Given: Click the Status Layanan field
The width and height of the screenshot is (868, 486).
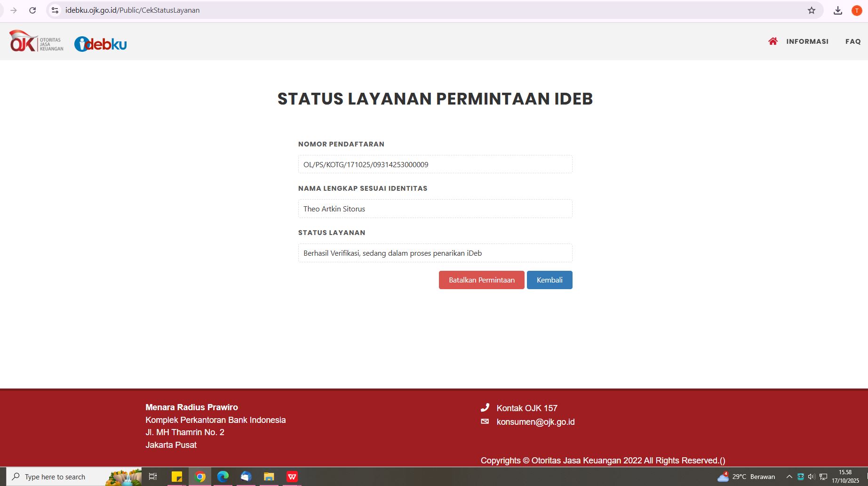Looking at the screenshot, I should click(435, 253).
